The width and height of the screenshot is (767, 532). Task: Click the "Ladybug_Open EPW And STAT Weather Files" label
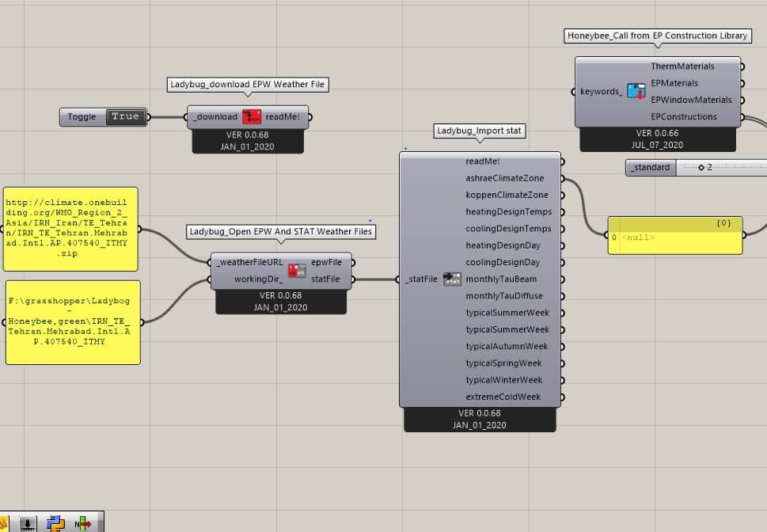click(x=281, y=231)
